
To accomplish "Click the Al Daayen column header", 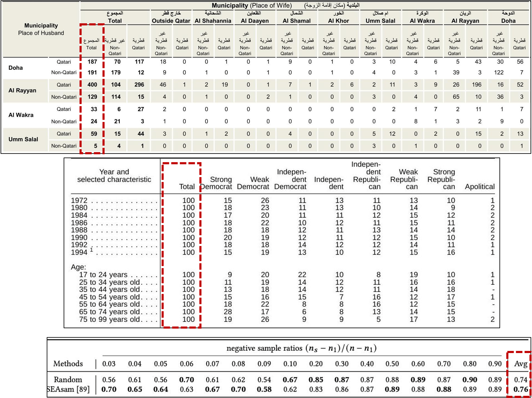I will 255,21.
